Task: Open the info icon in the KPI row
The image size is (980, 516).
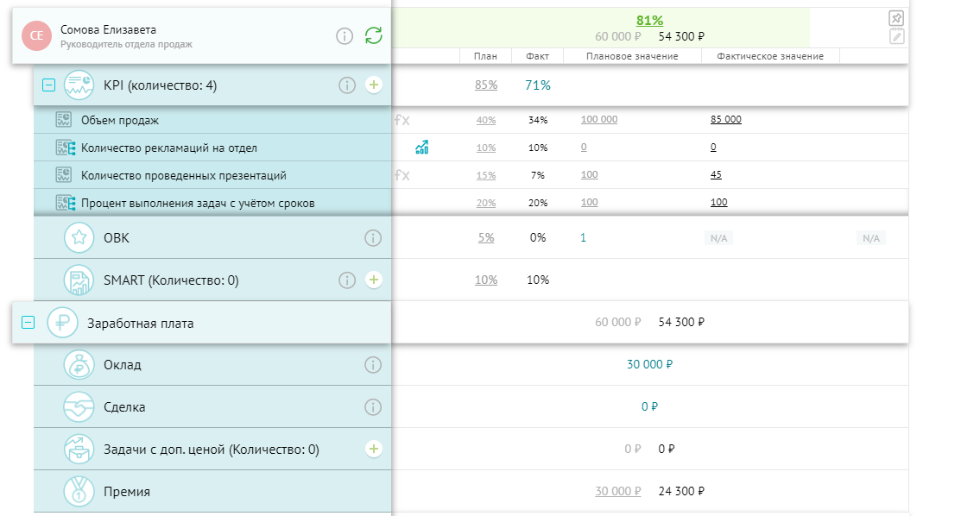Action: 347,85
